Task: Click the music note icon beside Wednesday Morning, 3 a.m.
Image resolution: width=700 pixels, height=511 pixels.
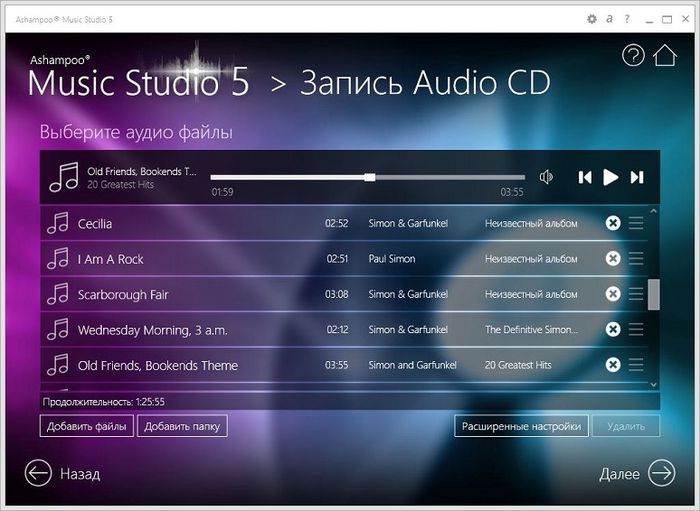Action: [x=58, y=330]
